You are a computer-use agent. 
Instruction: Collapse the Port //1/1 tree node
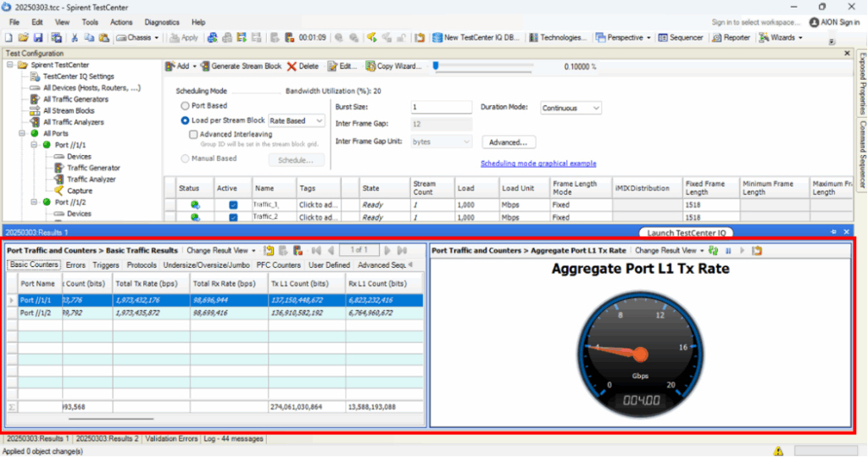(x=34, y=145)
